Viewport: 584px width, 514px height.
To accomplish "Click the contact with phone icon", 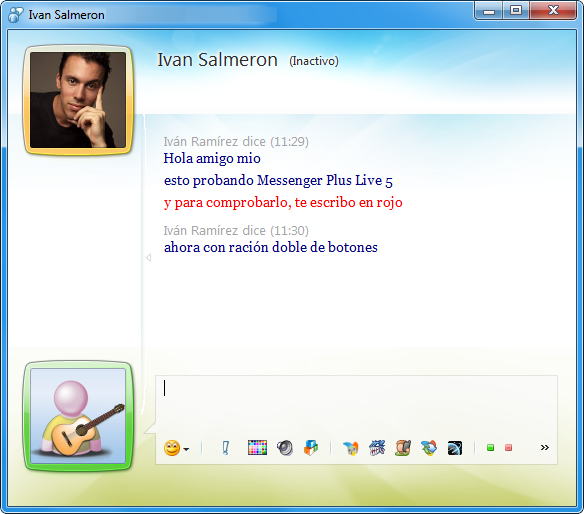I will tap(403, 448).
